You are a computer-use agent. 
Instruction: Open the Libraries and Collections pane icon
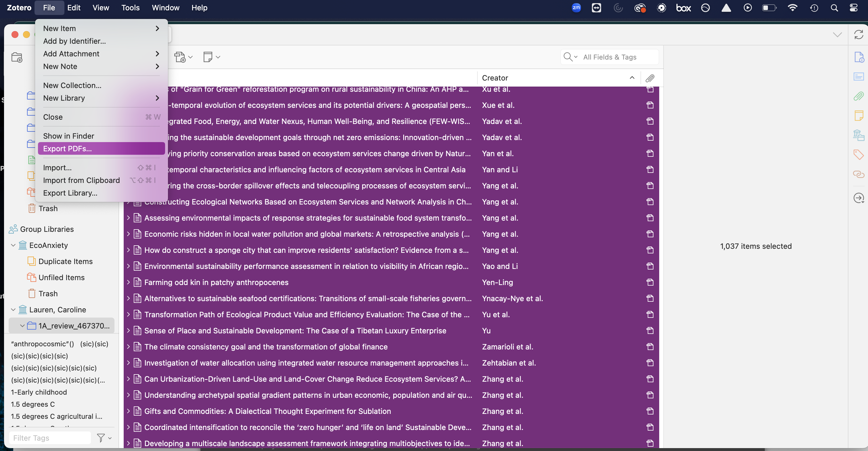click(858, 135)
